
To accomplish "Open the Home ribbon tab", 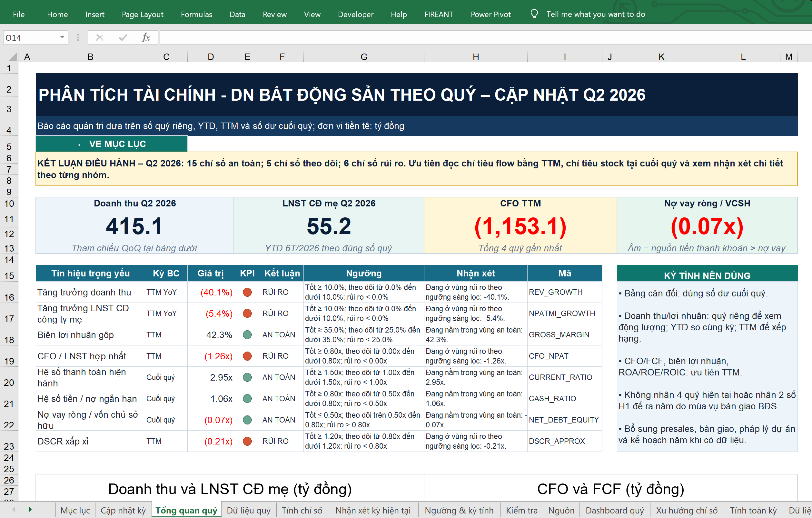I will click(57, 14).
